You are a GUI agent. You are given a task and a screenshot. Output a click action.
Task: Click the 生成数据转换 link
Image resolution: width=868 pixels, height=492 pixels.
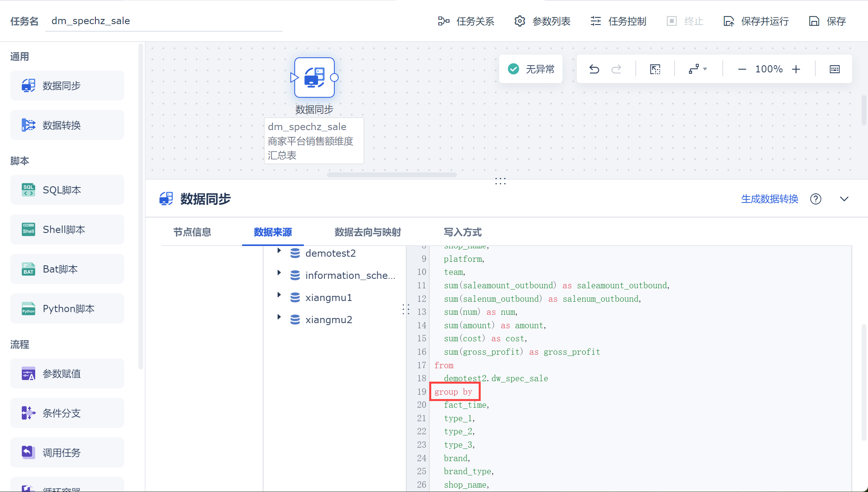point(769,199)
